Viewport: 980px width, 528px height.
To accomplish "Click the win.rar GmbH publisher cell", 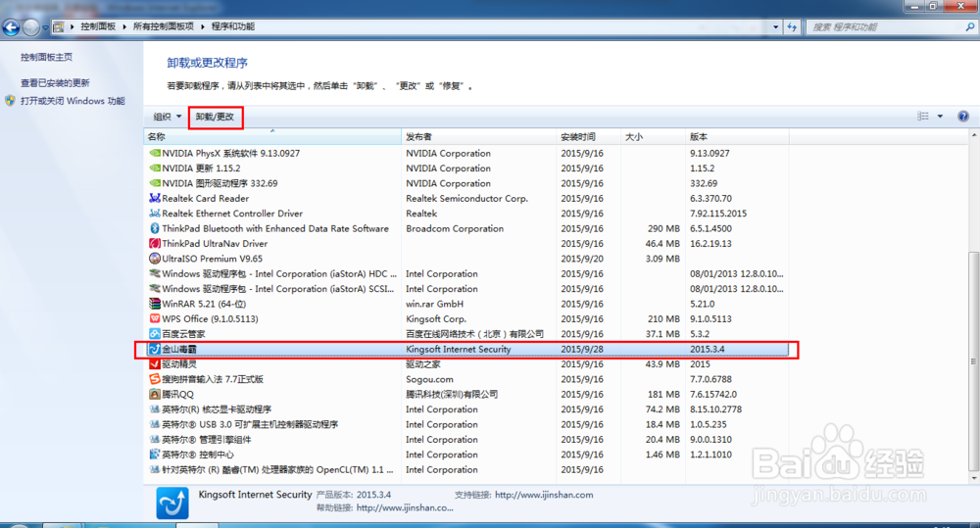I will coord(434,304).
